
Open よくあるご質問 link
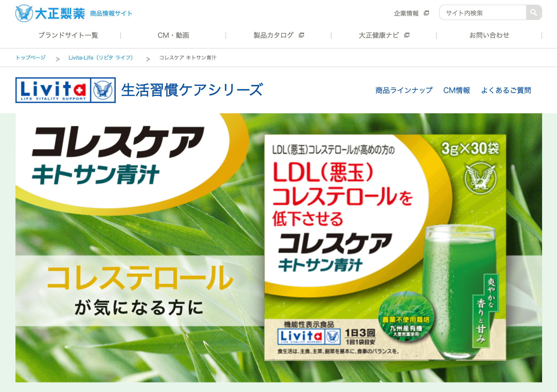(x=506, y=90)
